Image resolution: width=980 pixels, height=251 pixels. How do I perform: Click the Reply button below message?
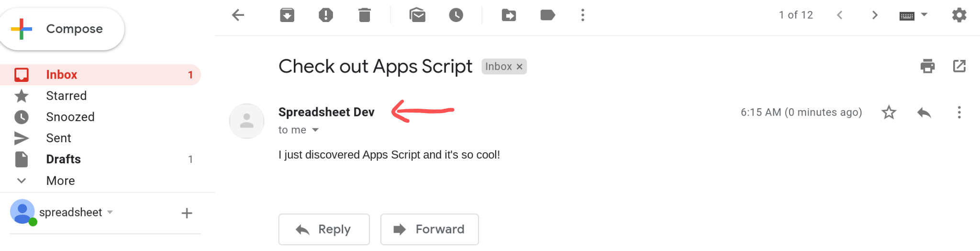pos(324,229)
